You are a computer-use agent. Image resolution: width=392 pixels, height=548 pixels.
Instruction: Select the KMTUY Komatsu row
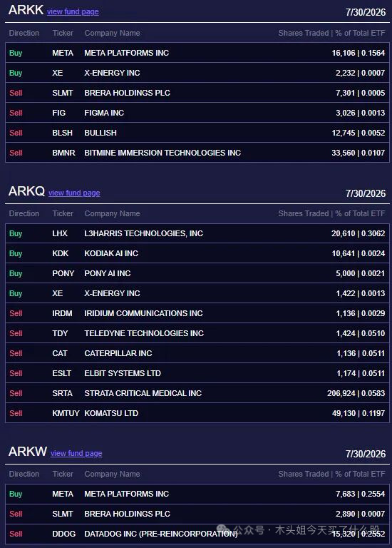point(197,413)
